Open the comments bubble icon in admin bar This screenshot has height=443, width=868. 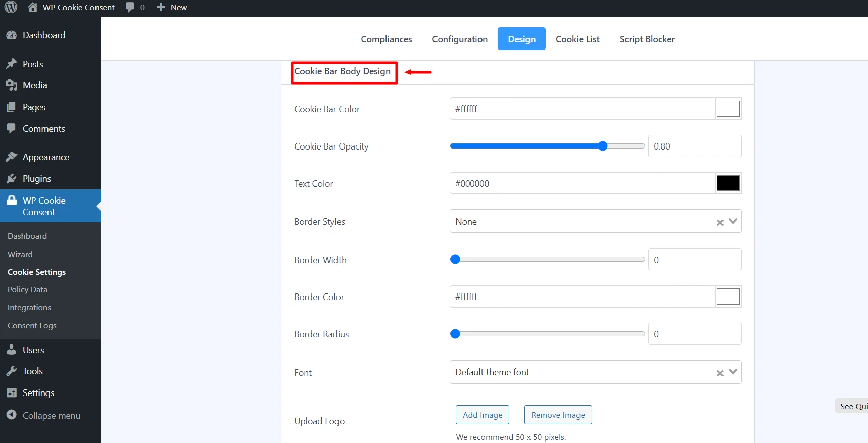130,7
